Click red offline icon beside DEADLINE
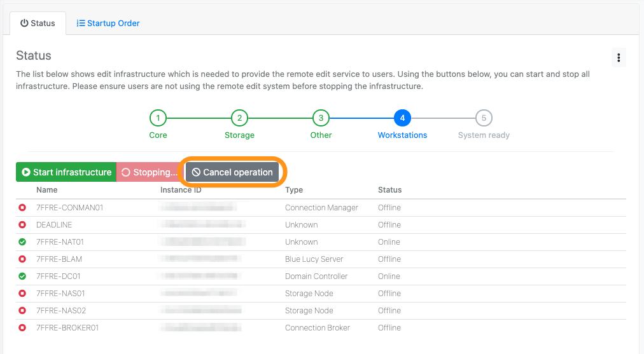 (x=22, y=225)
